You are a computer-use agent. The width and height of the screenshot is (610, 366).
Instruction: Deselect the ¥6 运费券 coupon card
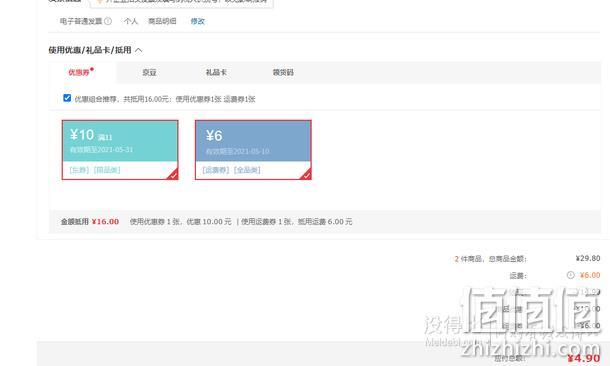coord(253,150)
